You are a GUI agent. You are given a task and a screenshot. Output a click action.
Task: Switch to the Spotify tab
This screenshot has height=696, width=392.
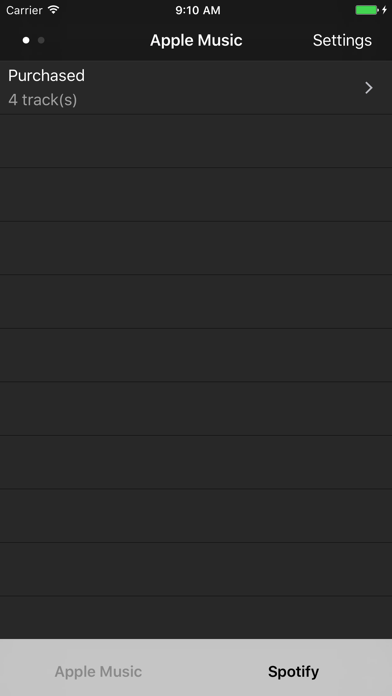click(293, 672)
